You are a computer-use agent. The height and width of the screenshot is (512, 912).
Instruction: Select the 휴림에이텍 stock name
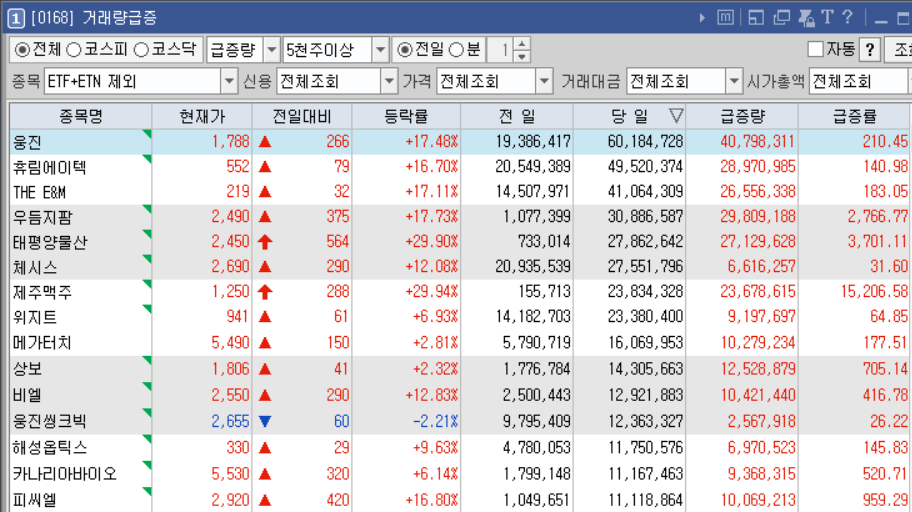tap(49, 168)
